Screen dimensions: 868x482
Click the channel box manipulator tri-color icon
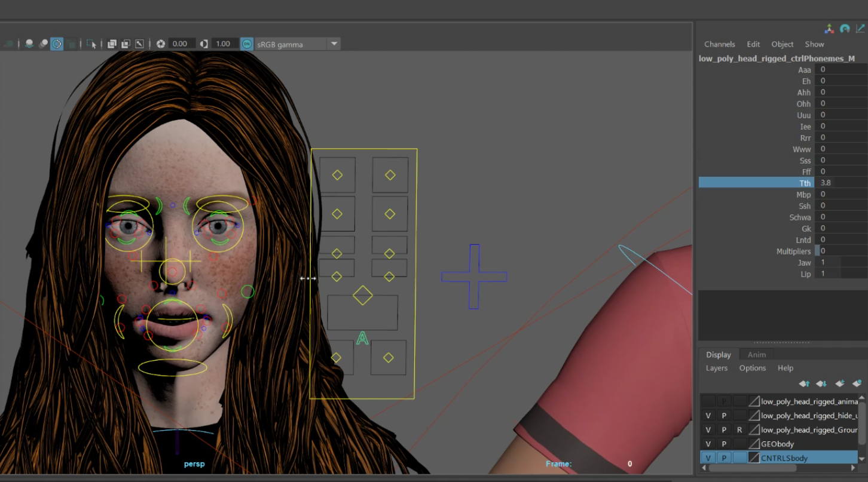click(829, 29)
